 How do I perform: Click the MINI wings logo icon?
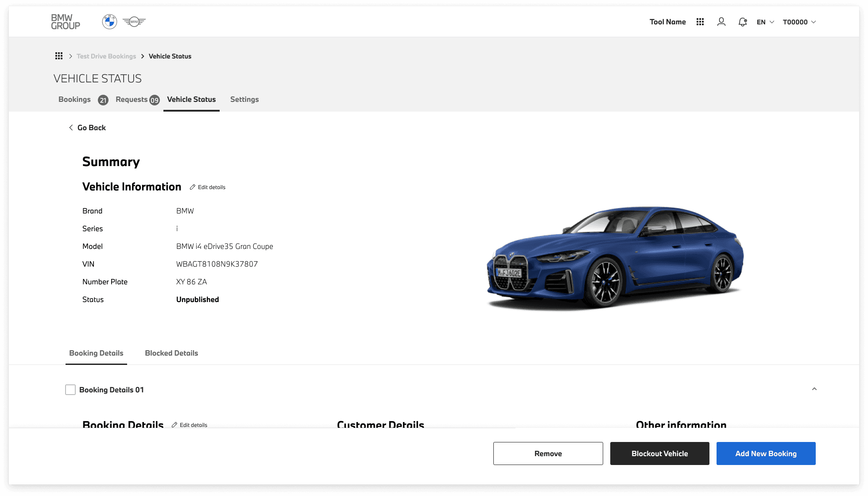(134, 22)
